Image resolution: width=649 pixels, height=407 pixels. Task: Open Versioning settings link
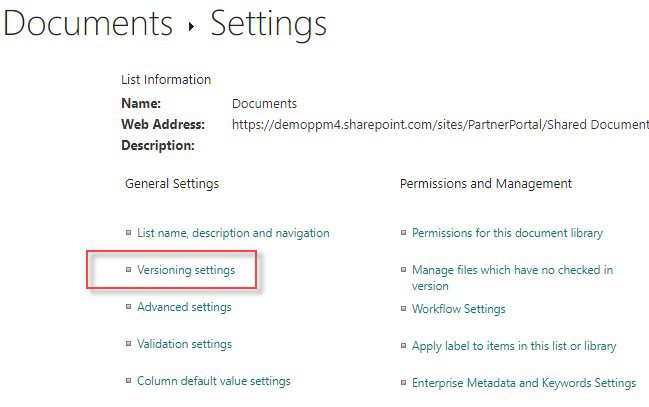click(x=186, y=270)
